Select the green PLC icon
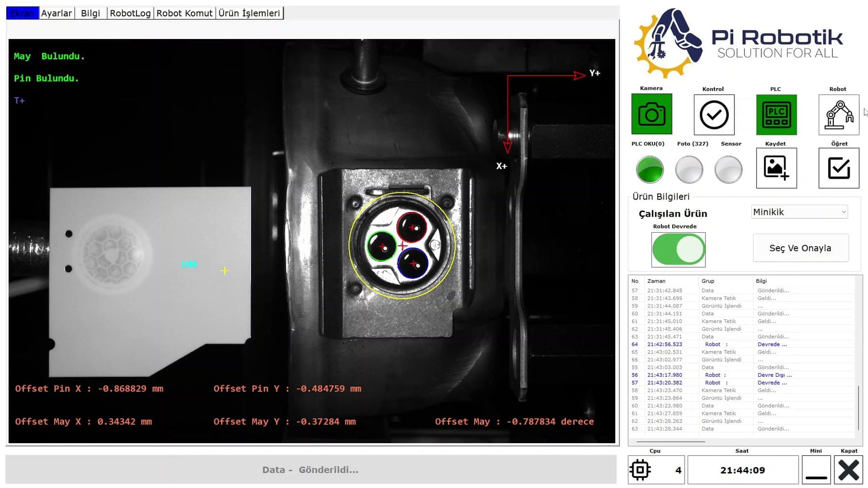 [x=776, y=115]
